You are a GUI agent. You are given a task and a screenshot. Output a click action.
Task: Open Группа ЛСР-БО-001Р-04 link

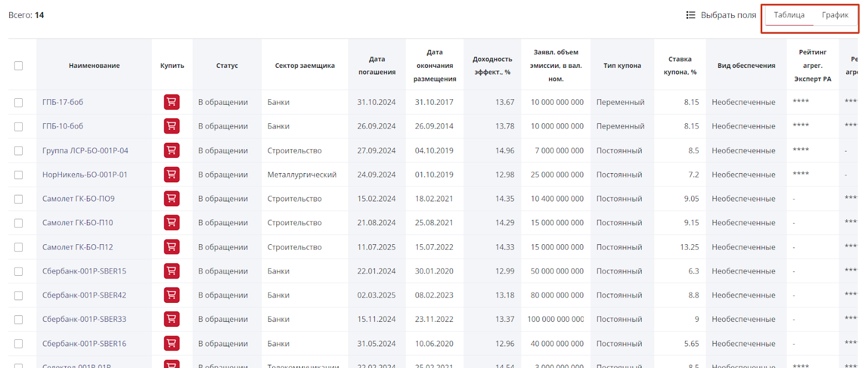click(x=85, y=150)
